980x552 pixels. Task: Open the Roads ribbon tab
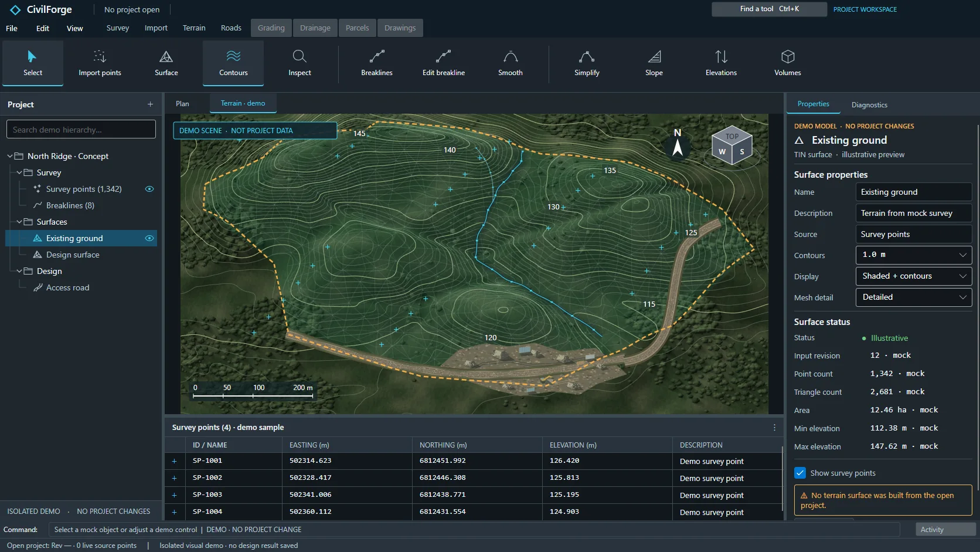pyautogui.click(x=231, y=28)
